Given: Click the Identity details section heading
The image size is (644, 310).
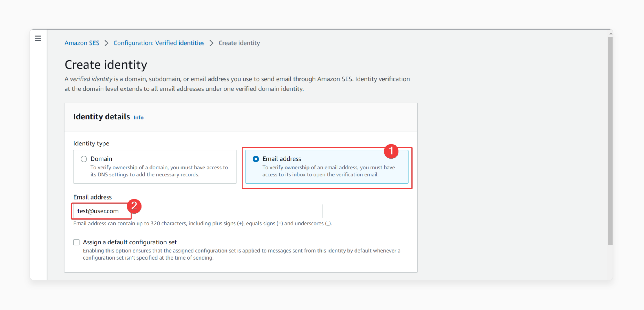Looking at the screenshot, I should tap(101, 117).
